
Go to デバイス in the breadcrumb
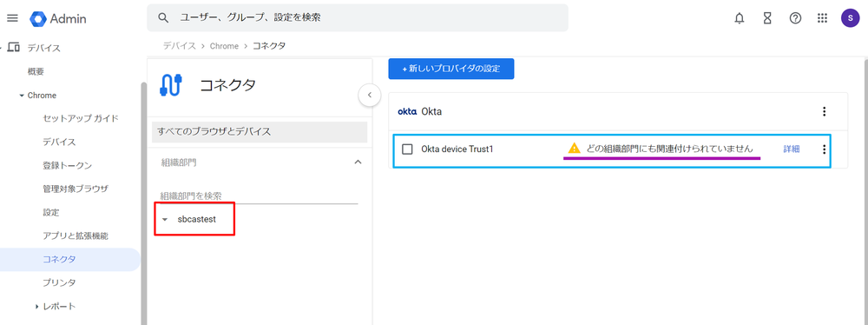pyautogui.click(x=180, y=46)
